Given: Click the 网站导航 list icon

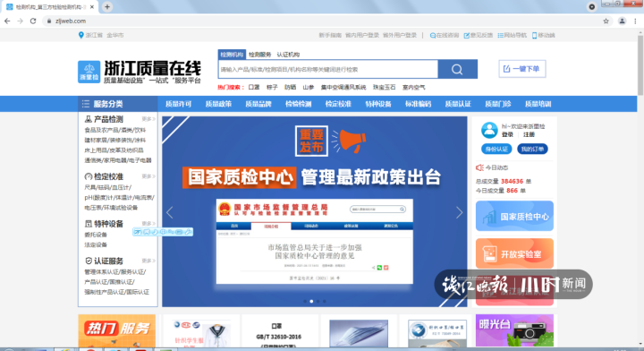Looking at the screenshot, I should [x=500, y=35].
